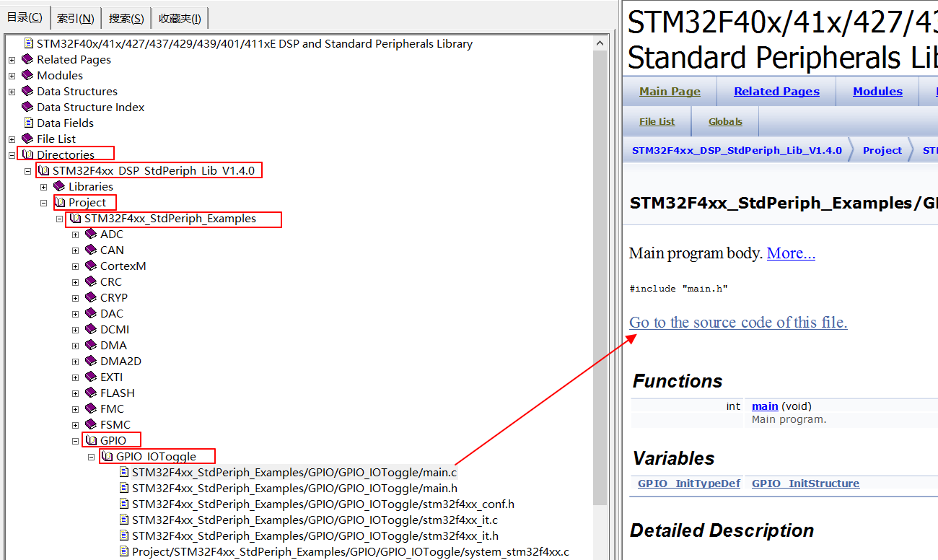Expand the Libraries tree node

pos(43,187)
